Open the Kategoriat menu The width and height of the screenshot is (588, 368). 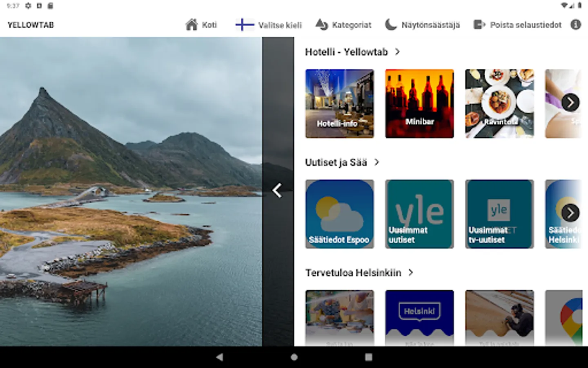(352, 25)
